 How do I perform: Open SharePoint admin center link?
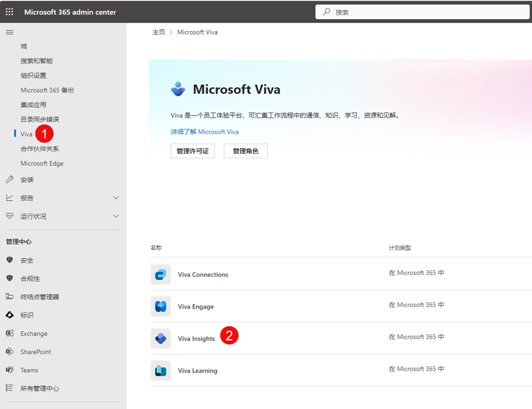tap(36, 352)
